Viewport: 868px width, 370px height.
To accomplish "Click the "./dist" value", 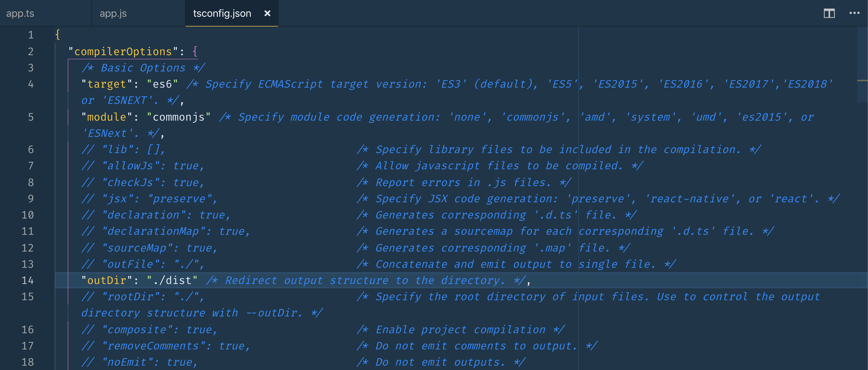I will click(x=172, y=280).
